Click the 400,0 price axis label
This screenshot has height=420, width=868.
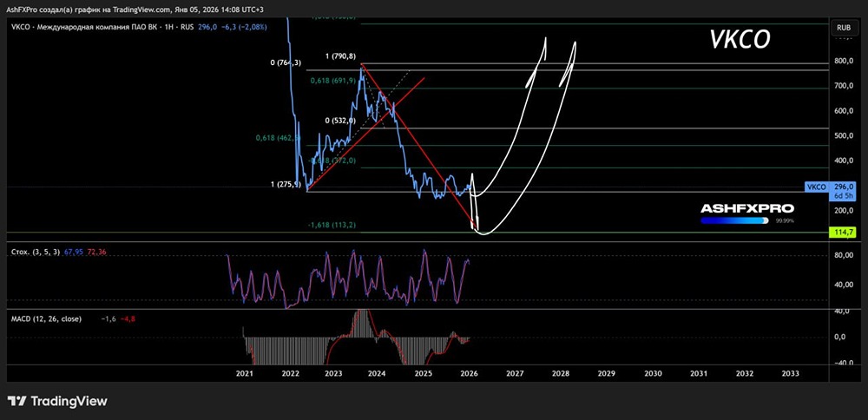point(845,161)
